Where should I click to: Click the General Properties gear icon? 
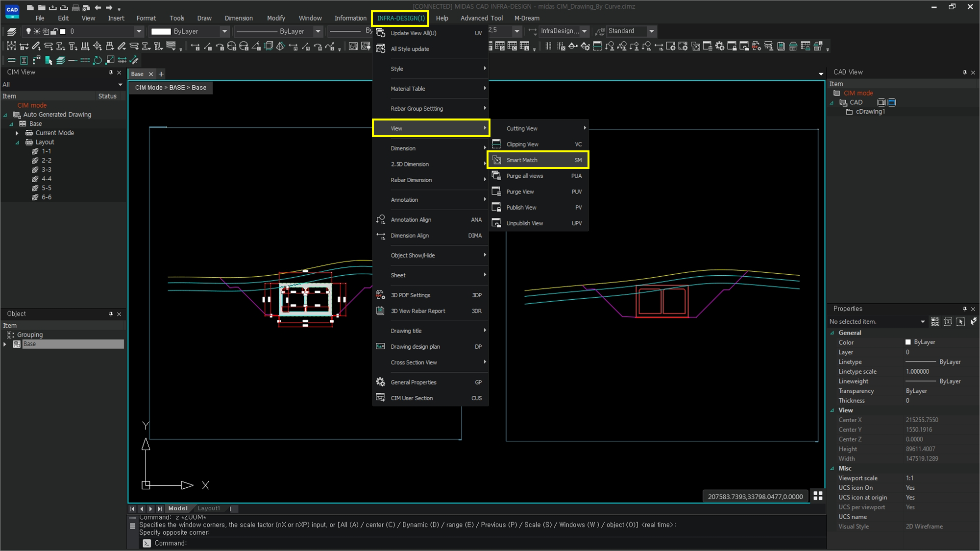click(380, 382)
